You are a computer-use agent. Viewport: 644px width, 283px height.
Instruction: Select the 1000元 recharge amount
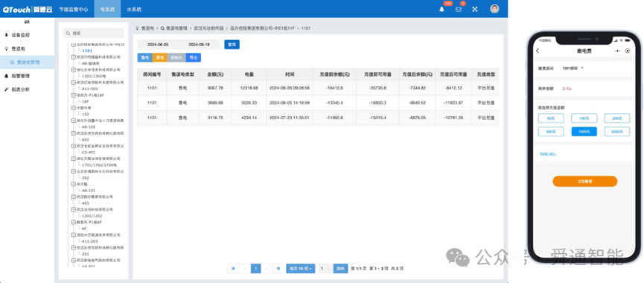(584, 132)
